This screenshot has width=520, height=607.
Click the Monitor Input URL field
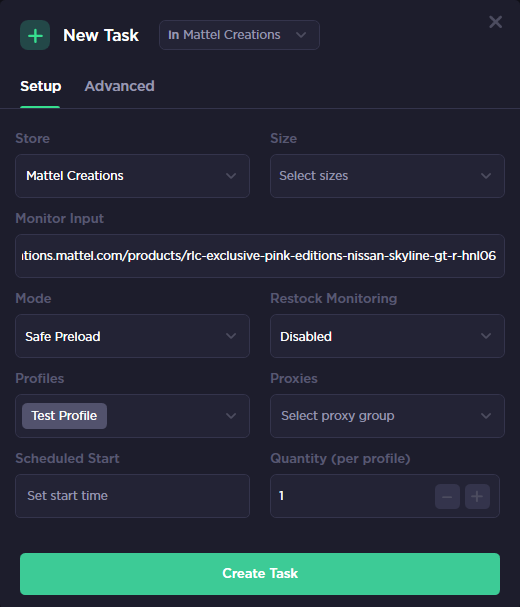click(260, 256)
